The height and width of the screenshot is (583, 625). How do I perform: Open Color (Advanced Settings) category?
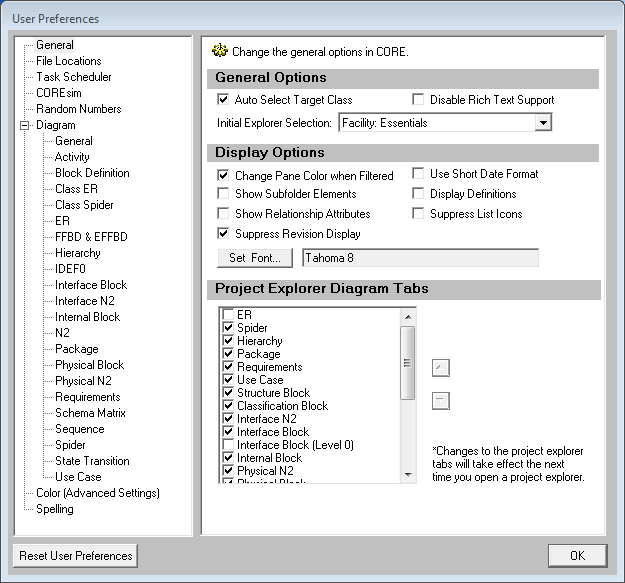coord(97,493)
